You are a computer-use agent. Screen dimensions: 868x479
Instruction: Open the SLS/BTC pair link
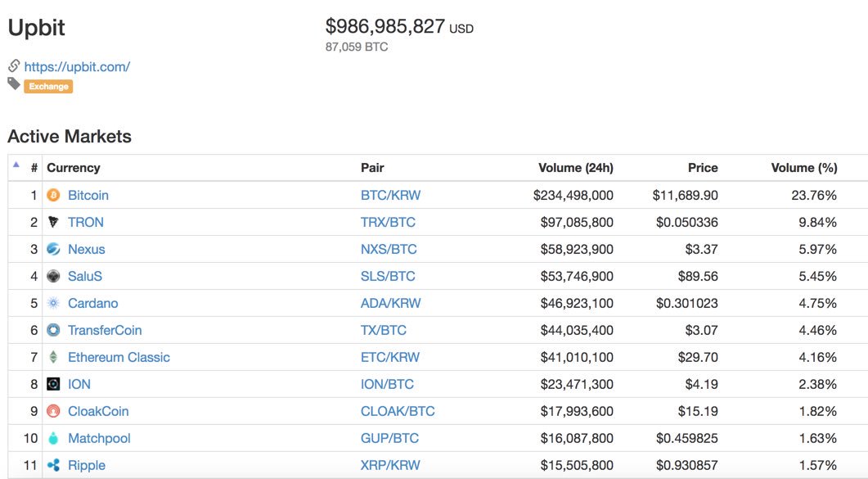[388, 276]
